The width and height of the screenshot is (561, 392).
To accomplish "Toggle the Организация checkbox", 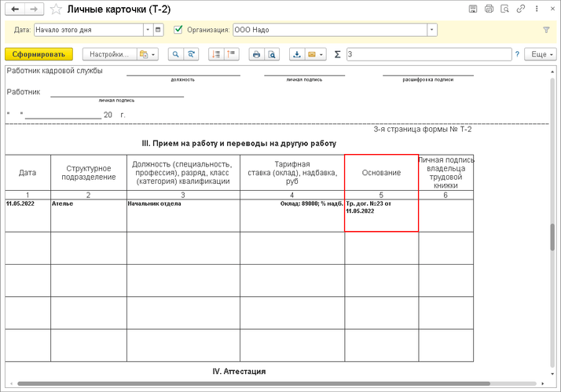I will click(178, 30).
